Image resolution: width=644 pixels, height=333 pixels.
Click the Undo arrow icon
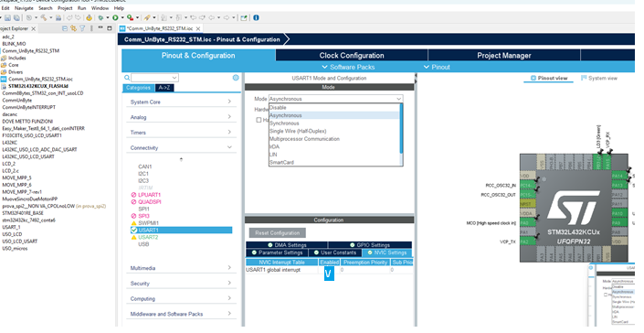tap(69, 17)
